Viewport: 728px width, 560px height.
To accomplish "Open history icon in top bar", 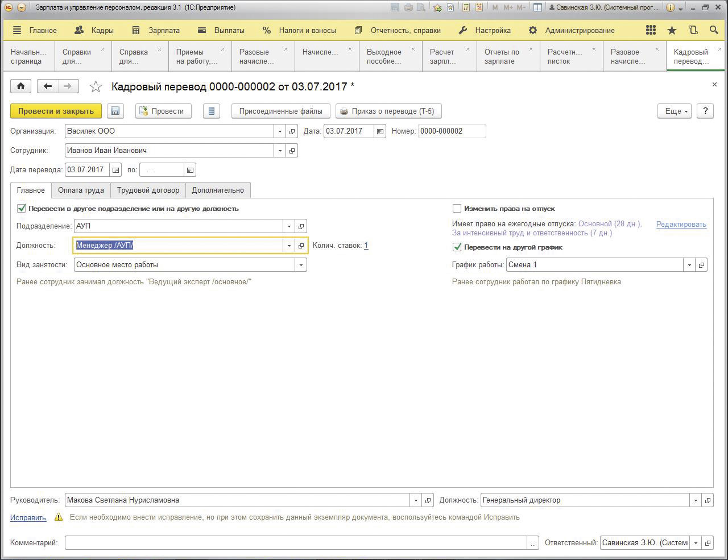I will 693,30.
